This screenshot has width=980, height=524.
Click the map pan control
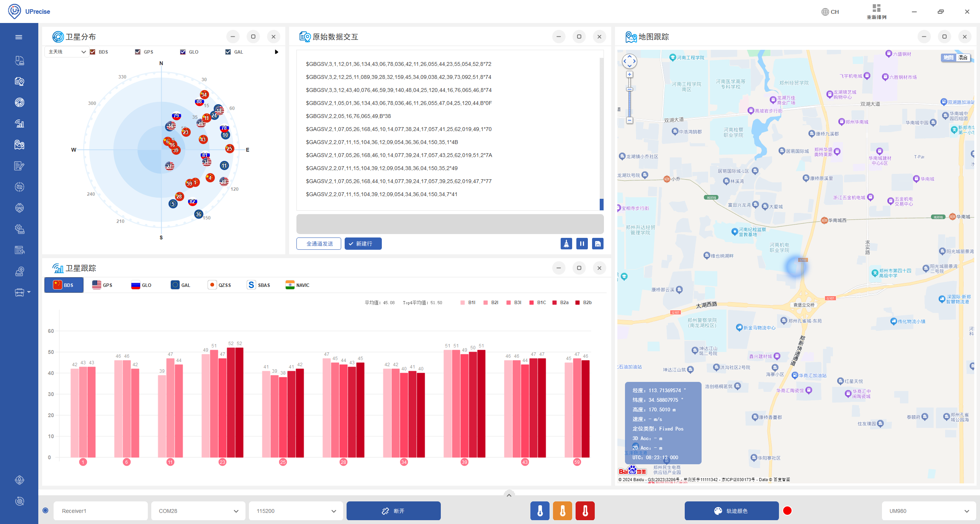click(x=629, y=61)
